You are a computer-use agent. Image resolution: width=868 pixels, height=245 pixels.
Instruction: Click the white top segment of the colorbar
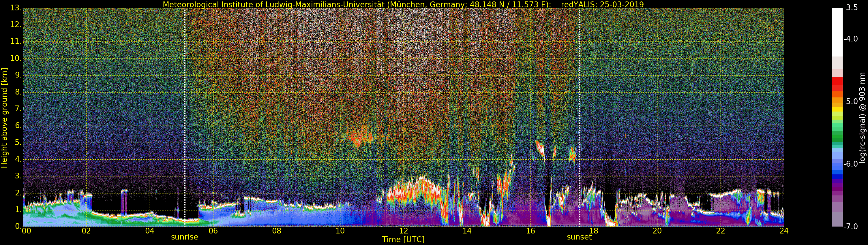tap(837, 32)
